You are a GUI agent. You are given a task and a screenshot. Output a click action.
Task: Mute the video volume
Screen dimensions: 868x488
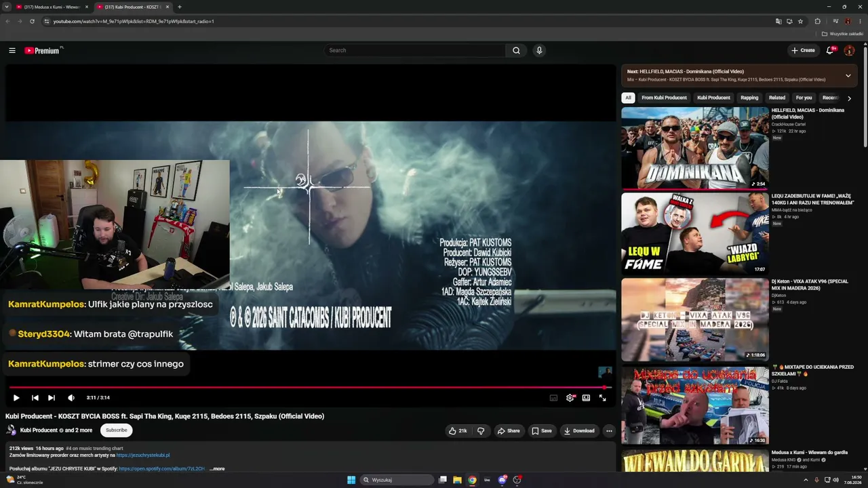tap(71, 398)
